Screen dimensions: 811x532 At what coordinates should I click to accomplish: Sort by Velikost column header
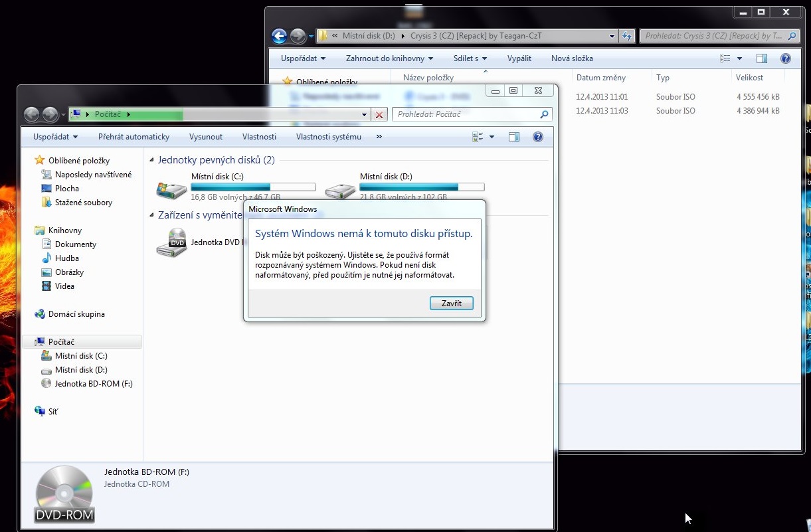[749, 78]
